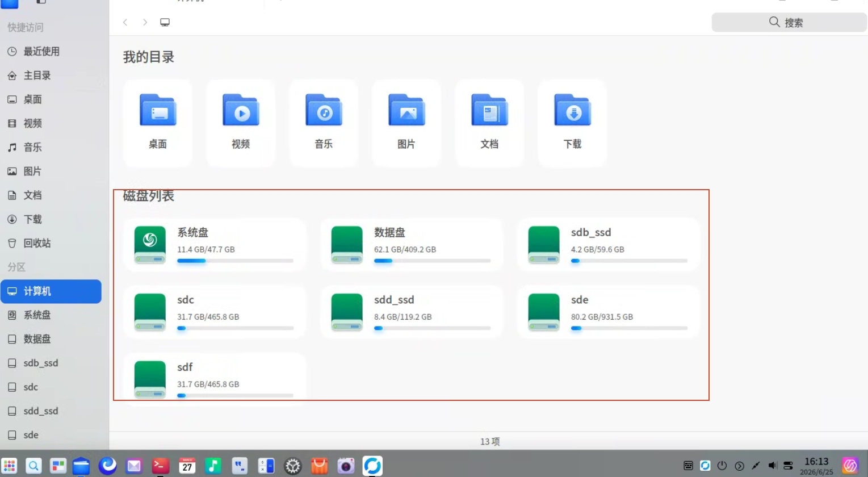Click the sdf disk usage bar

click(x=235, y=395)
